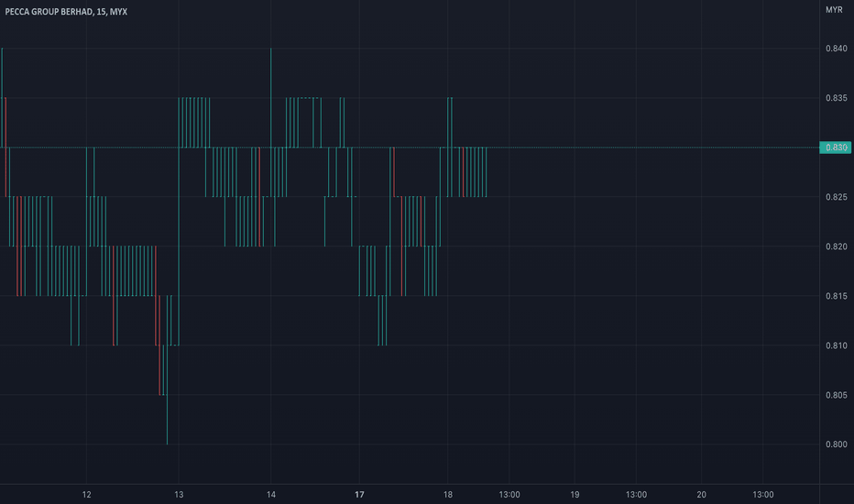This screenshot has height=504, width=854.
Task: Click the 0.825 price axis label
Action: click(836, 197)
